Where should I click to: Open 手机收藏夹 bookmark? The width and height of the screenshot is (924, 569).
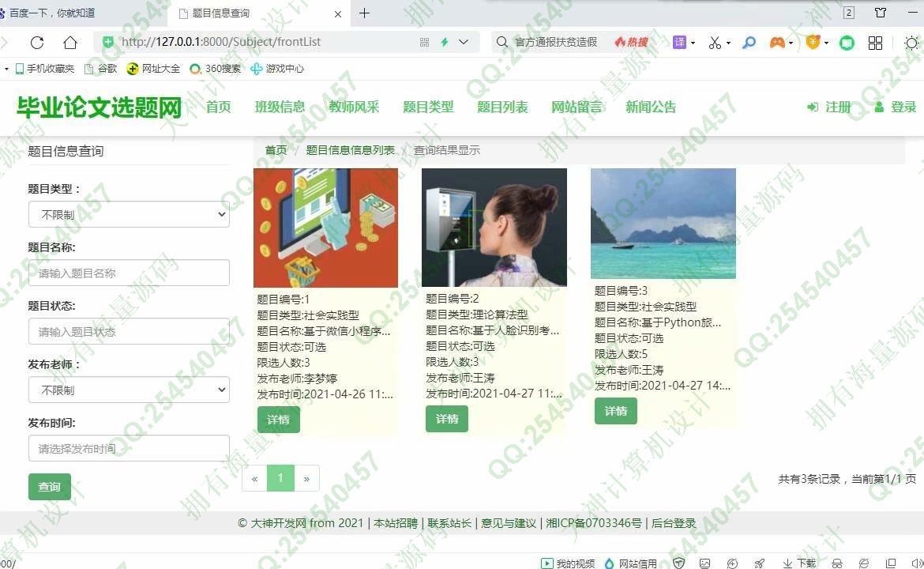(45, 69)
